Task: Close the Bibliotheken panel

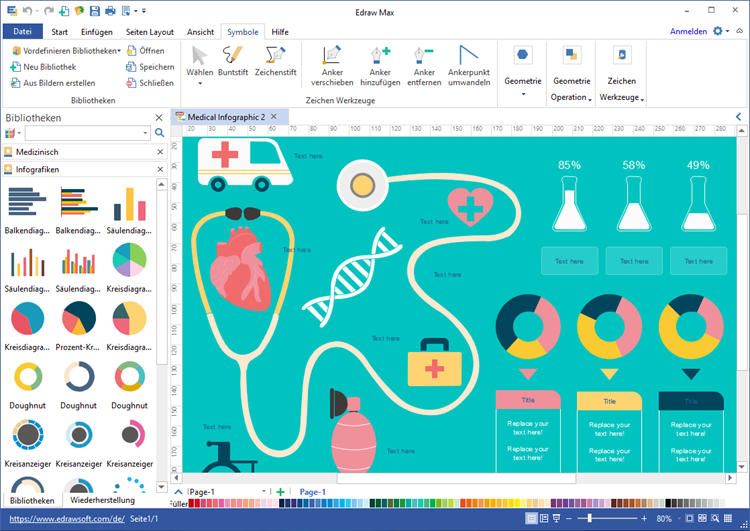Action: tap(159, 118)
